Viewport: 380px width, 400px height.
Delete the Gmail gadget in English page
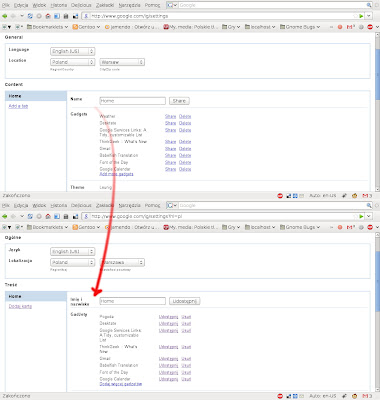click(185, 149)
